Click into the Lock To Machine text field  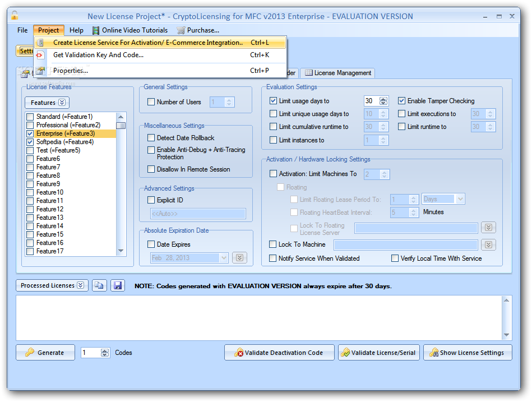406,244
